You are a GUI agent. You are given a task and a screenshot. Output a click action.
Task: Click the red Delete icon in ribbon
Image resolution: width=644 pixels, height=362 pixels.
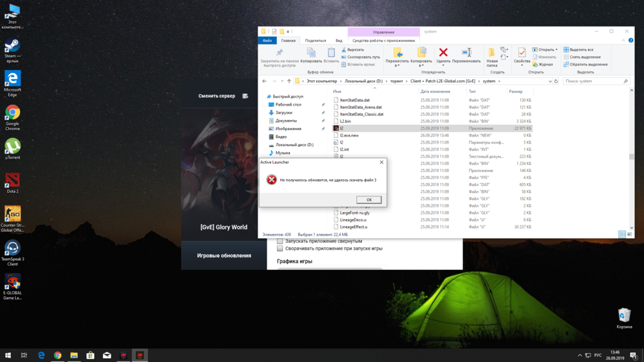(x=443, y=53)
